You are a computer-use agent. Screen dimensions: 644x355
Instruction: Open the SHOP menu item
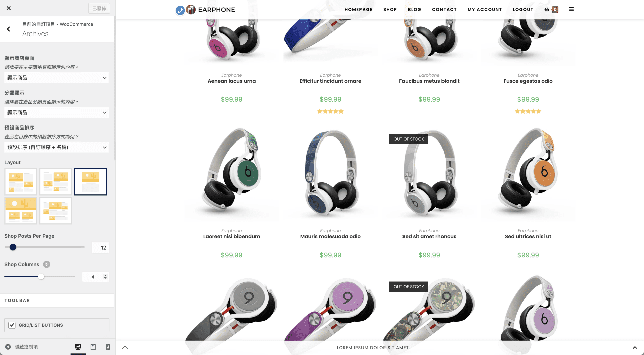390,9
